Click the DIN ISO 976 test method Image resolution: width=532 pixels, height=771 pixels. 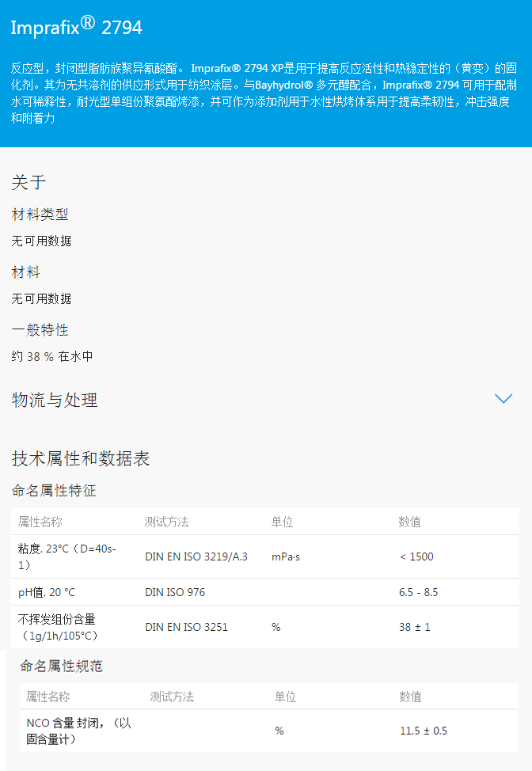coord(175,592)
